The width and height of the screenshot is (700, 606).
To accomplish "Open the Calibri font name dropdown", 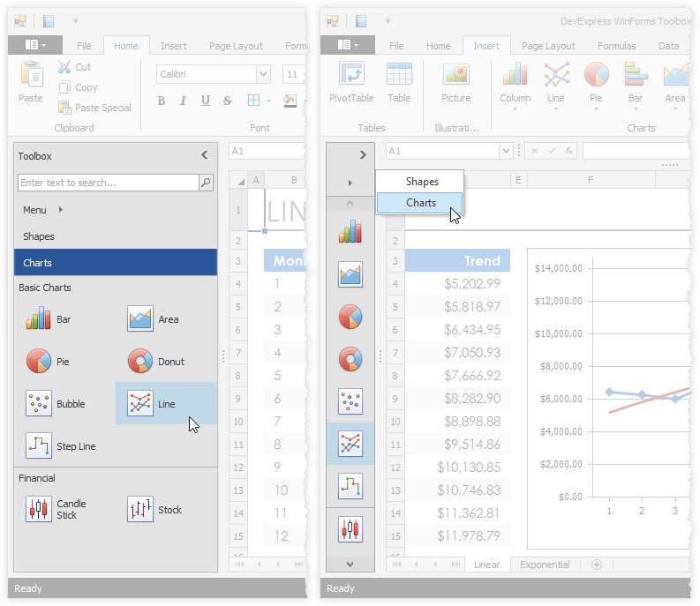I will point(263,74).
